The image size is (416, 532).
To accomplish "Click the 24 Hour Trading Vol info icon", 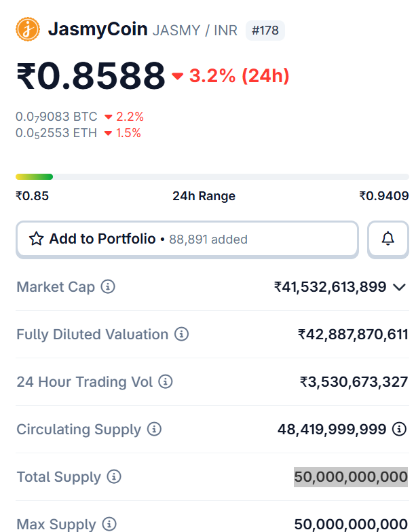I will [x=166, y=382].
